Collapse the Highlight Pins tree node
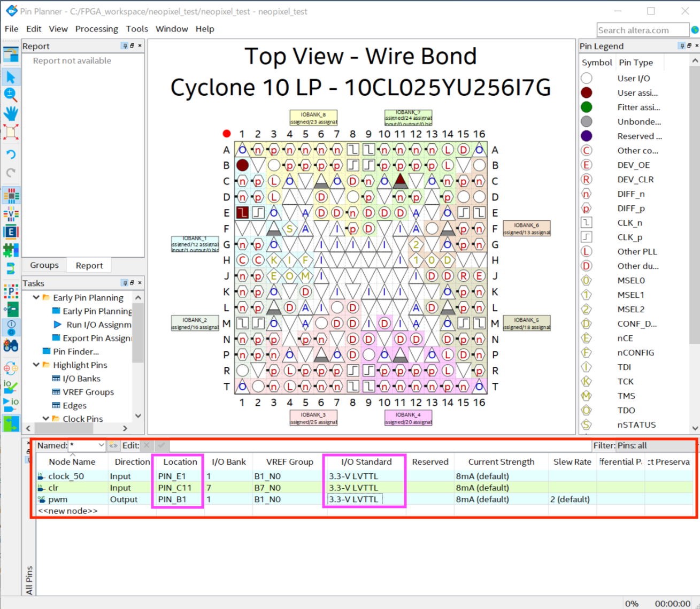The height and width of the screenshot is (609, 700). coord(36,365)
